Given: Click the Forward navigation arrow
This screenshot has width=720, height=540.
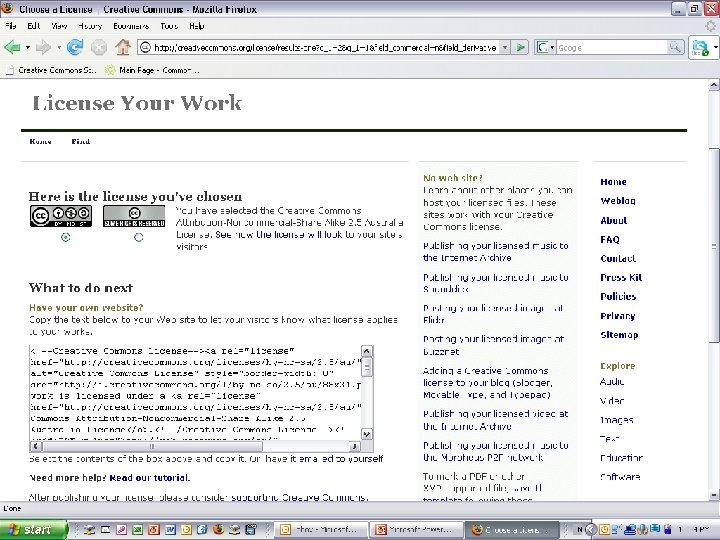Looking at the screenshot, I should [x=44, y=47].
